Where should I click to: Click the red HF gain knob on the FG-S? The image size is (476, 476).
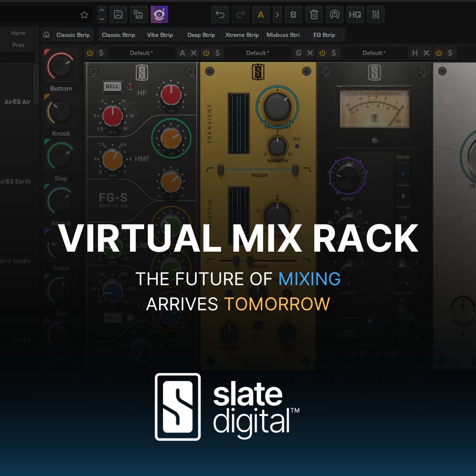point(171,95)
